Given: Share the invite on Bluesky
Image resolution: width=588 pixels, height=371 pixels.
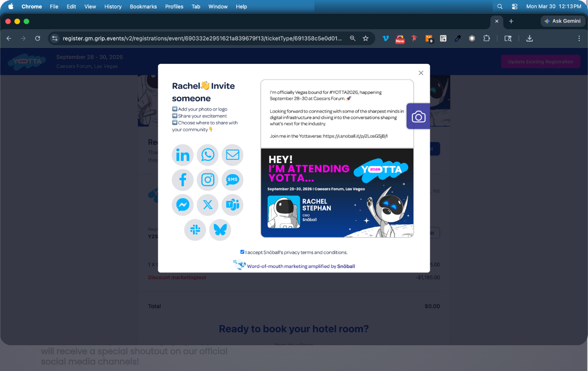Looking at the screenshot, I should pyautogui.click(x=220, y=230).
